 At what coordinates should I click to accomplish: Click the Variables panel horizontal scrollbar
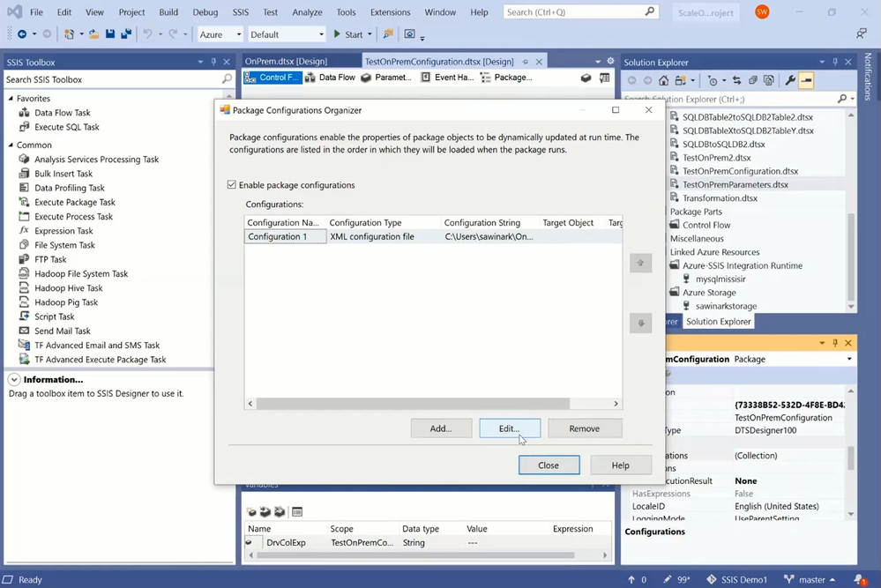(415, 555)
